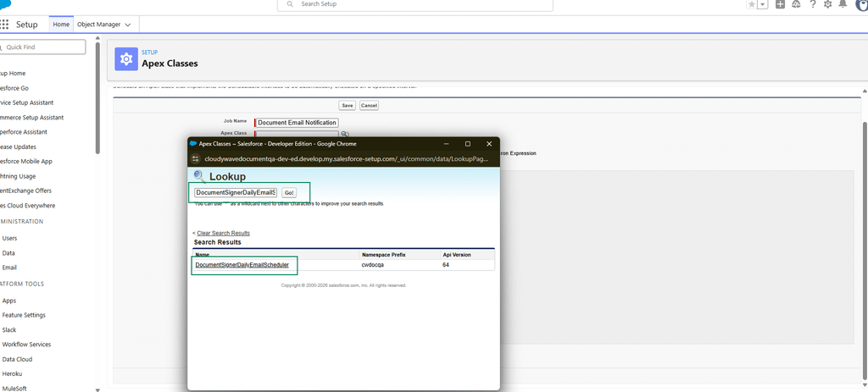
Task: Open MuleSoft in the sidebar
Action: point(14,389)
